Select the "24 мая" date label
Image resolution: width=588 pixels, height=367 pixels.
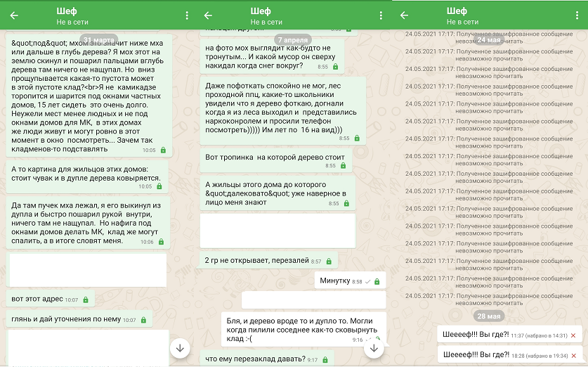(x=488, y=40)
